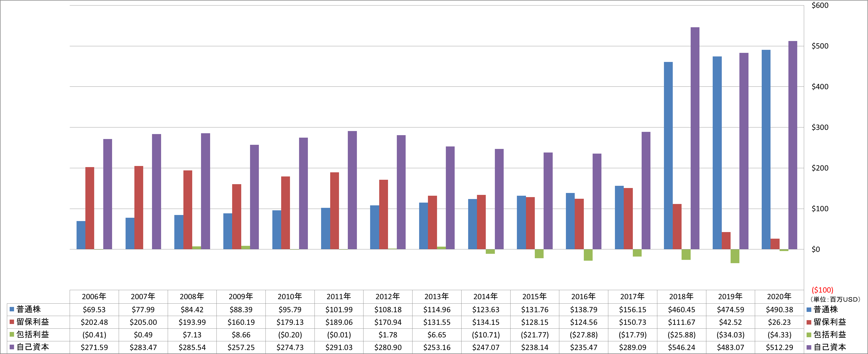Select the red 留保利益 bar for 2007
This screenshot has height=354, width=868.
click(139, 208)
